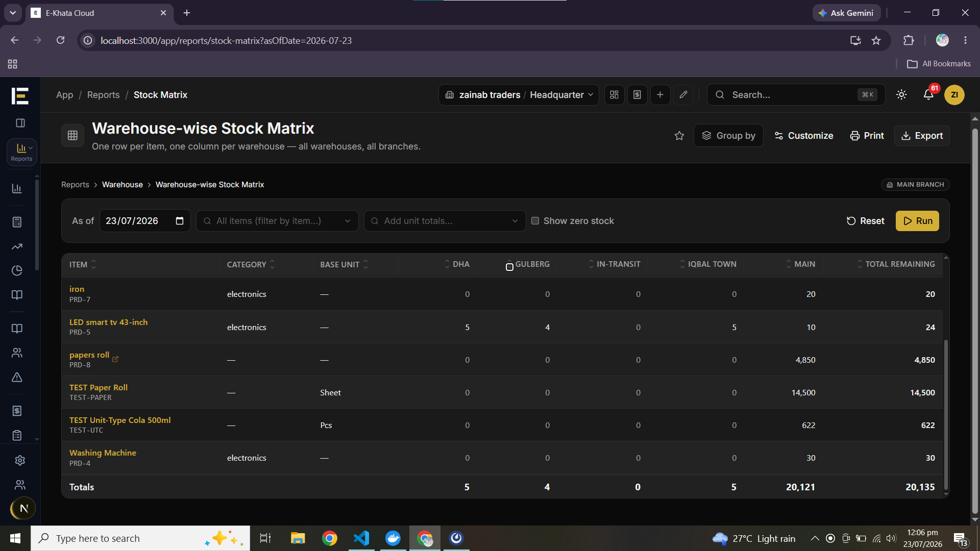The width and height of the screenshot is (980, 551).
Task: Open a new browser tab
Action: click(x=187, y=13)
